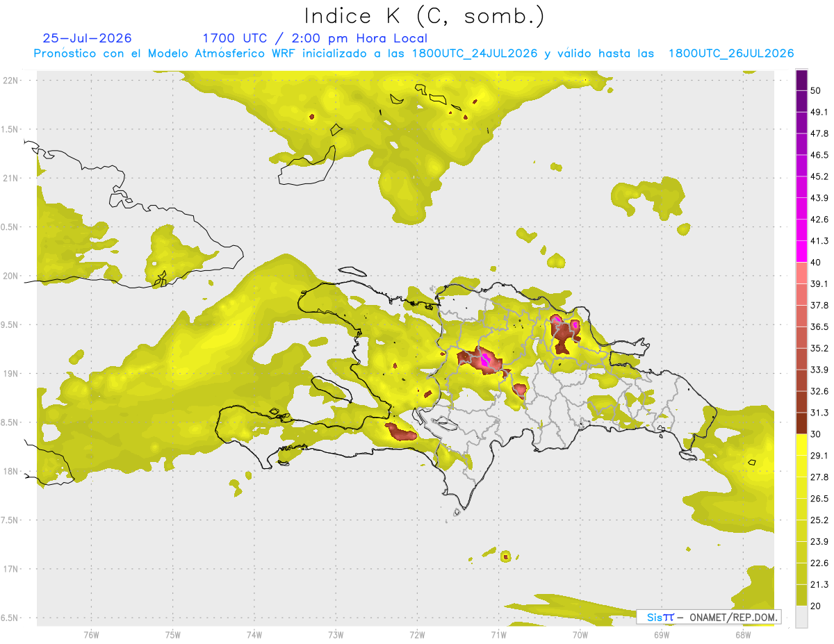Screen dimensions: 834x644
Task: Click the "ONAMET/REP.DOM." credit label
Action: click(x=733, y=617)
